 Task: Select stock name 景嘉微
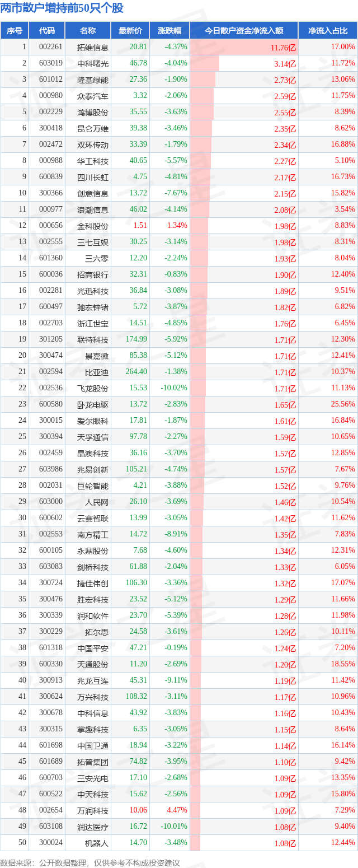(97, 356)
